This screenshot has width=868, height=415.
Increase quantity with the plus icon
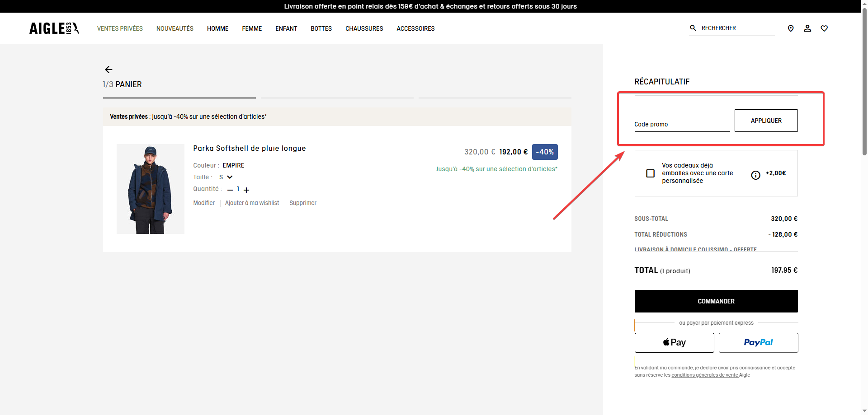[x=246, y=190]
